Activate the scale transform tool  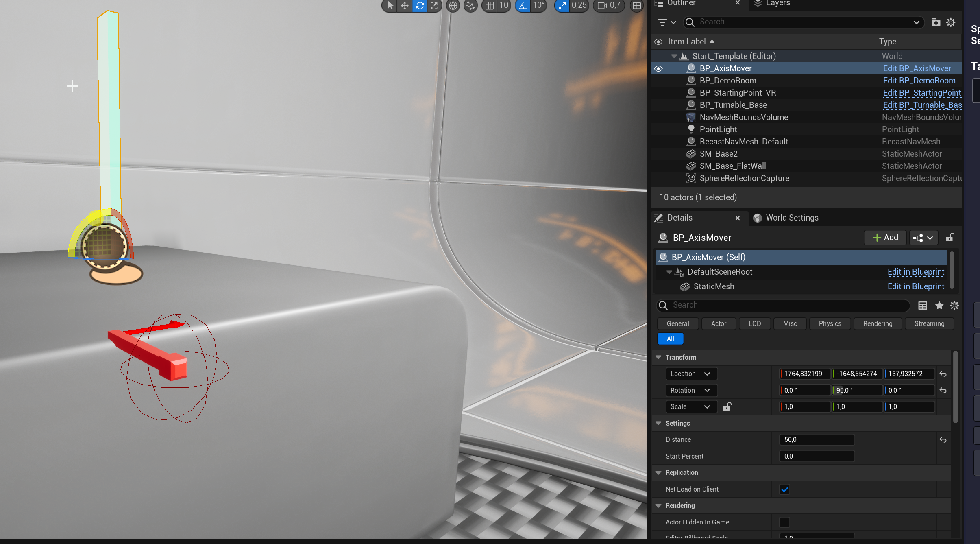pos(434,6)
